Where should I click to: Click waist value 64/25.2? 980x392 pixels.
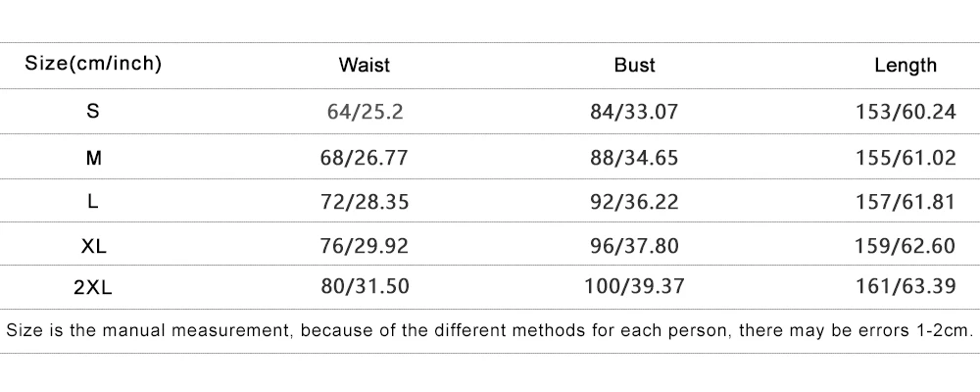coord(366,112)
